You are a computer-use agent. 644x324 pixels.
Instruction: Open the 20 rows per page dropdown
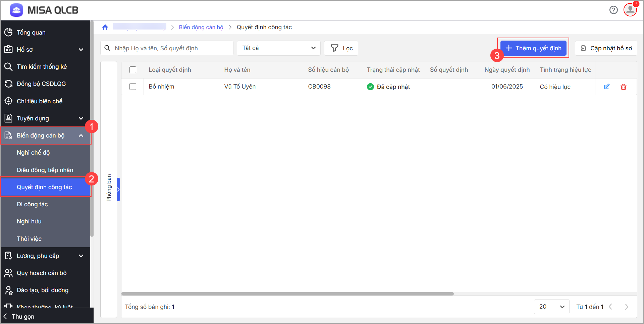(551, 307)
